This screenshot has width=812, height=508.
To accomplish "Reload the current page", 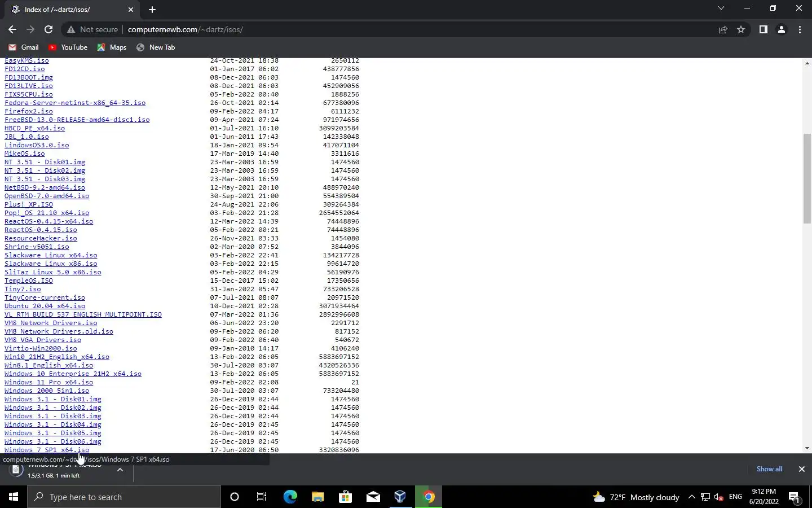I will [48, 29].
